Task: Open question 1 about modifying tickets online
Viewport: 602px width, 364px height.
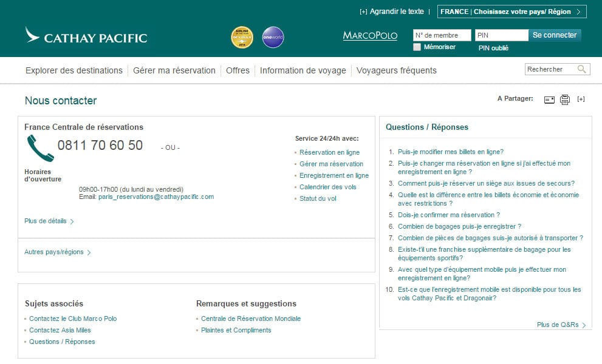Action: point(451,152)
